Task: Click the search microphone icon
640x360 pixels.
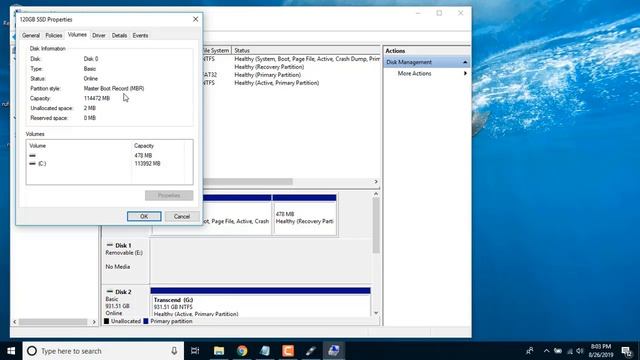Action: [174, 351]
